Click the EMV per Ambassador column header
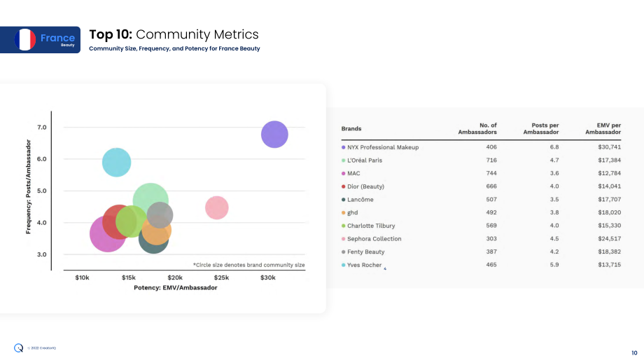This screenshot has width=644, height=363. (603, 129)
